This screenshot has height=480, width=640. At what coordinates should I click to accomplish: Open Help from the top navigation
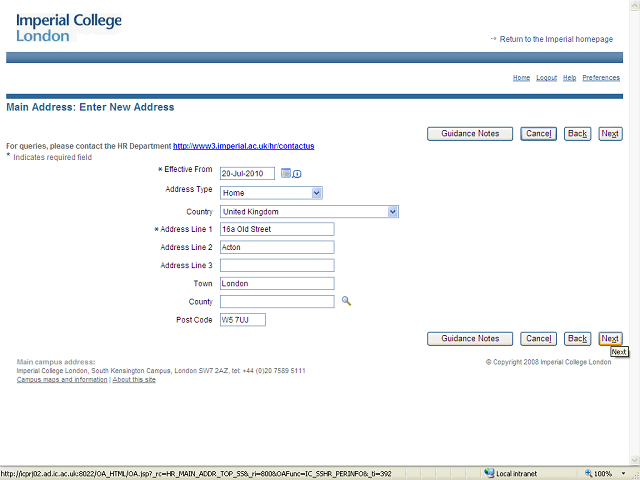(569, 78)
